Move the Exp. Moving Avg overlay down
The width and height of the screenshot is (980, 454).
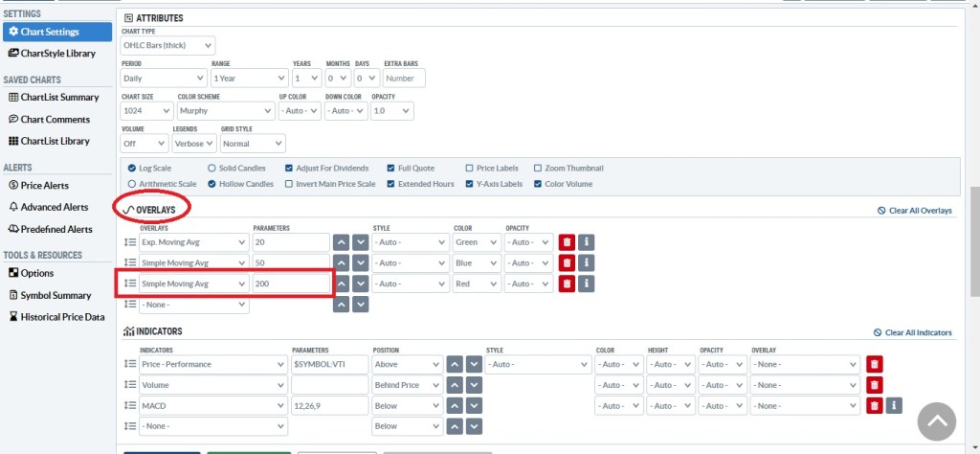360,242
